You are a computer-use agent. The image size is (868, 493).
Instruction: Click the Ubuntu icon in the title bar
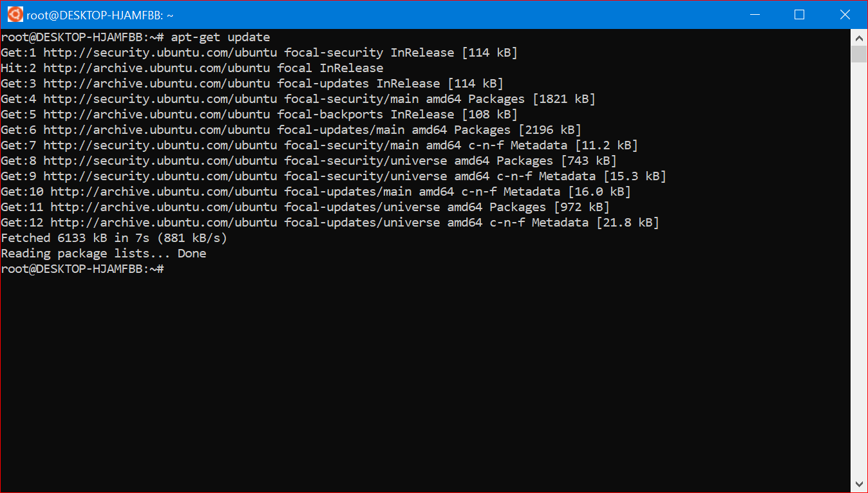pyautogui.click(x=15, y=14)
